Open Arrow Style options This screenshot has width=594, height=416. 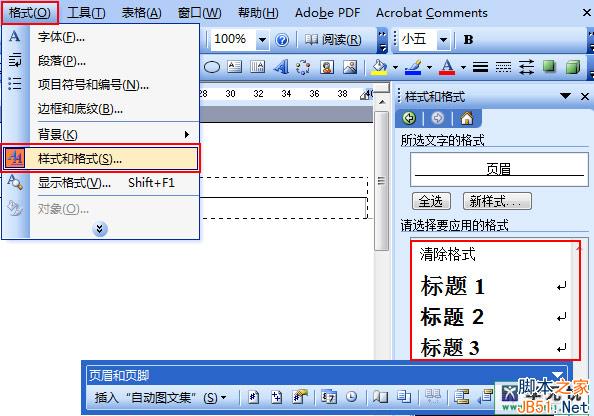pyautogui.click(x=526, y=67)
